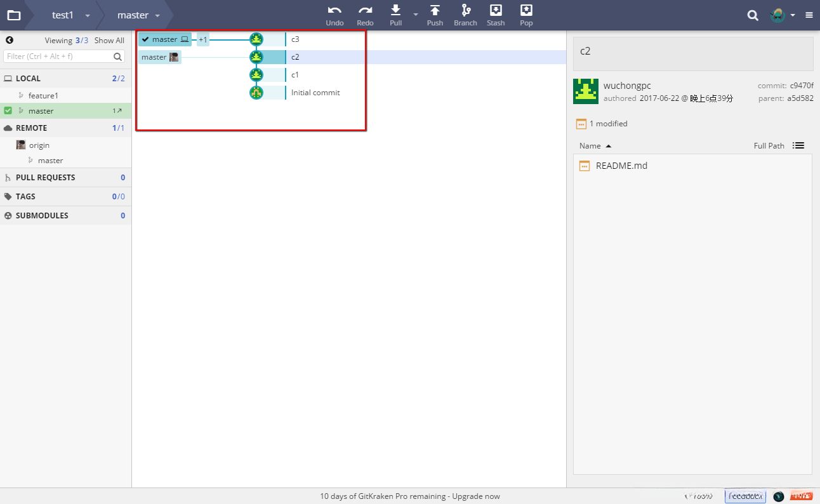Sort files by the Name column
This screenshot has height=504, width=820.
(x=595, y=145)
